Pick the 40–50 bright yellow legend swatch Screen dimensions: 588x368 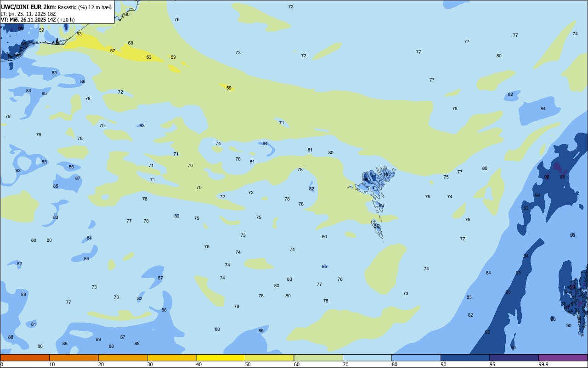(220, 357)
